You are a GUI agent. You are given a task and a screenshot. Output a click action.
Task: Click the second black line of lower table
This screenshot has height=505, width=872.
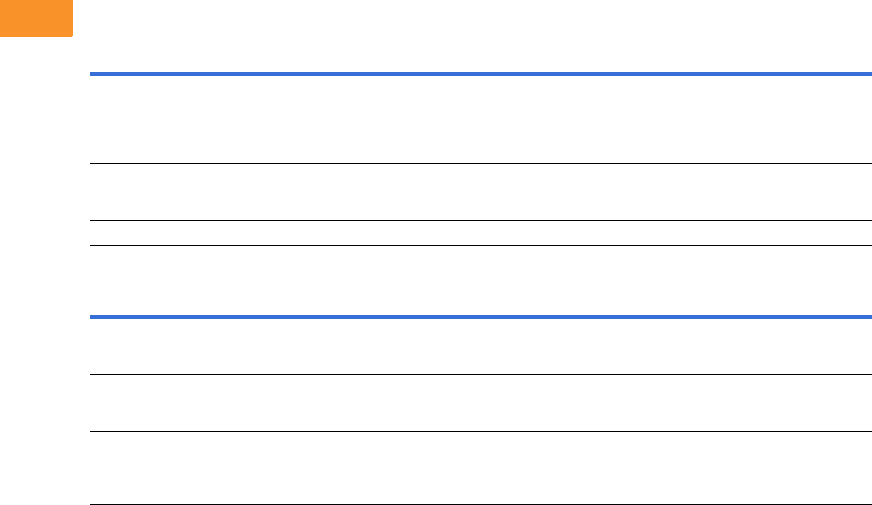click(x=481, y=431)
